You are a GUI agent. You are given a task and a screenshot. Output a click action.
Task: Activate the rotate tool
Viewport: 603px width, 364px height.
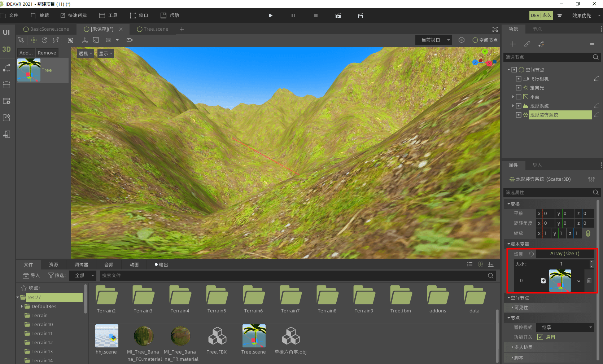44,40
